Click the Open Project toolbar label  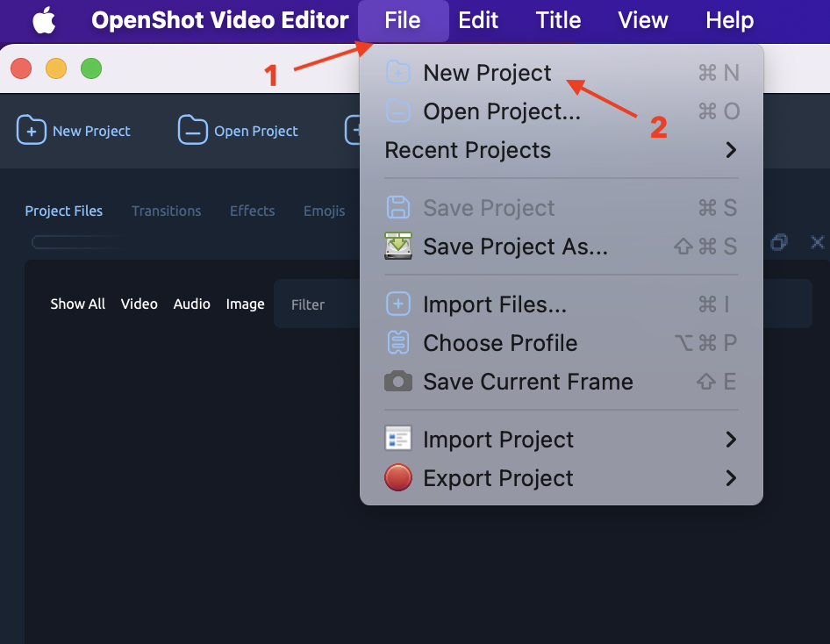coord(256,131)
